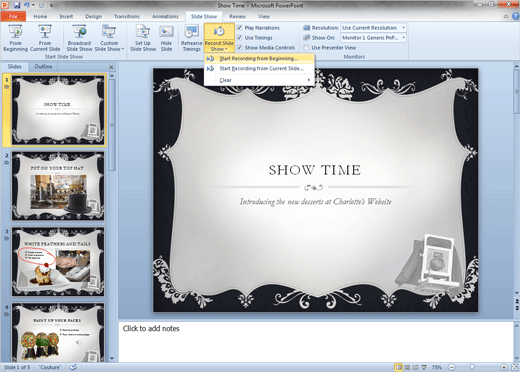Open Broadcast Slide Show
Viewport: 520px width, 372px height.
pos(79,38)
